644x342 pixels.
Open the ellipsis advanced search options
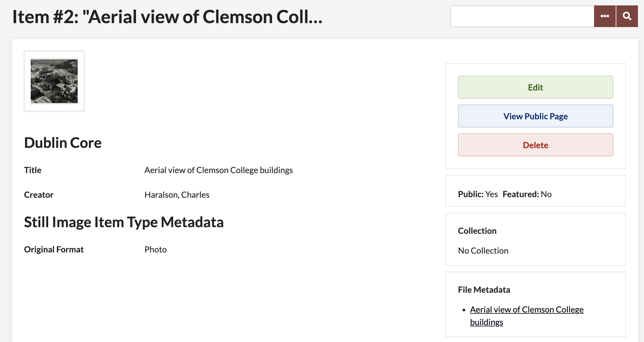click(x=605, y=16)
